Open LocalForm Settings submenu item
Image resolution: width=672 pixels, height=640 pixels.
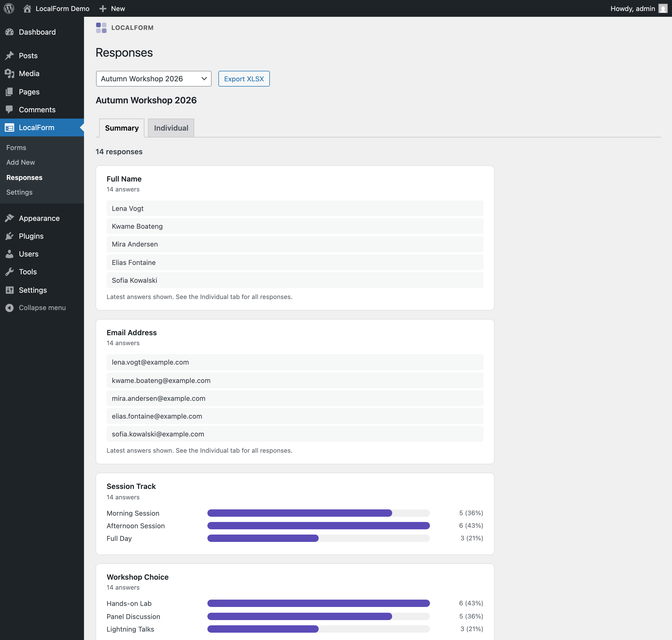pos(19,193)
